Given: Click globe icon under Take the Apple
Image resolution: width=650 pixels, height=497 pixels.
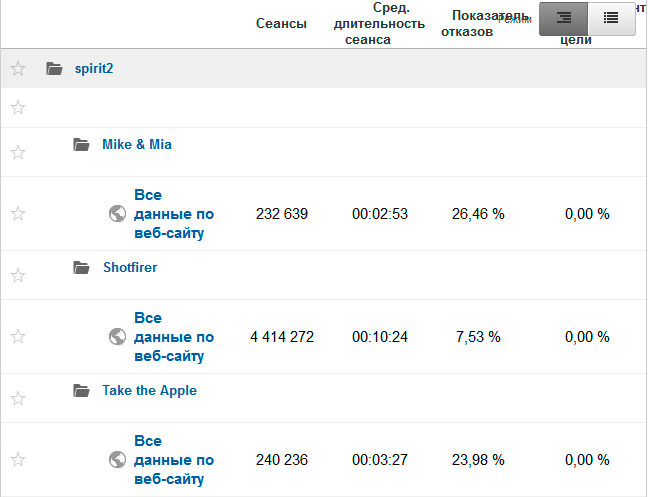Looking at the screenshot, I should 117,460.
